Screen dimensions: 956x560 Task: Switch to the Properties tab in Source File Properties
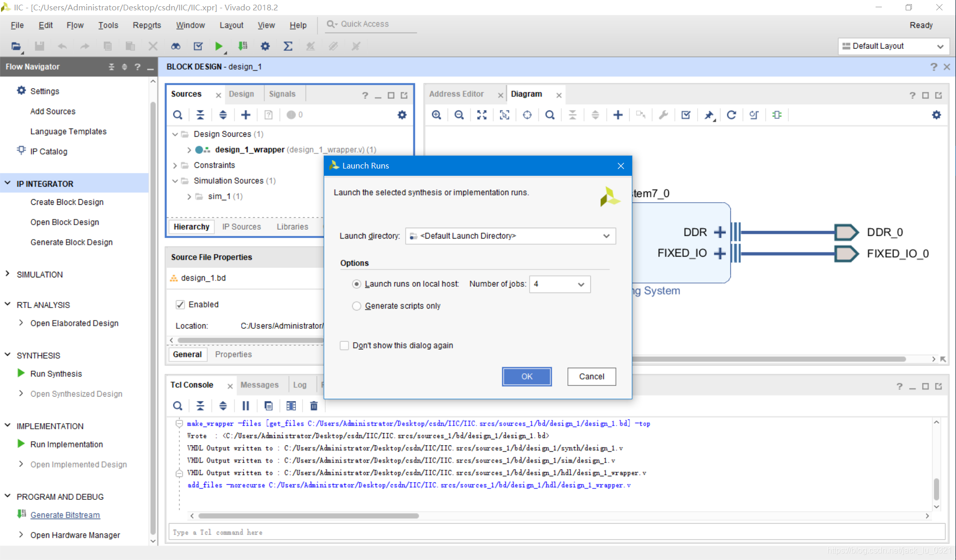[233, 354]
